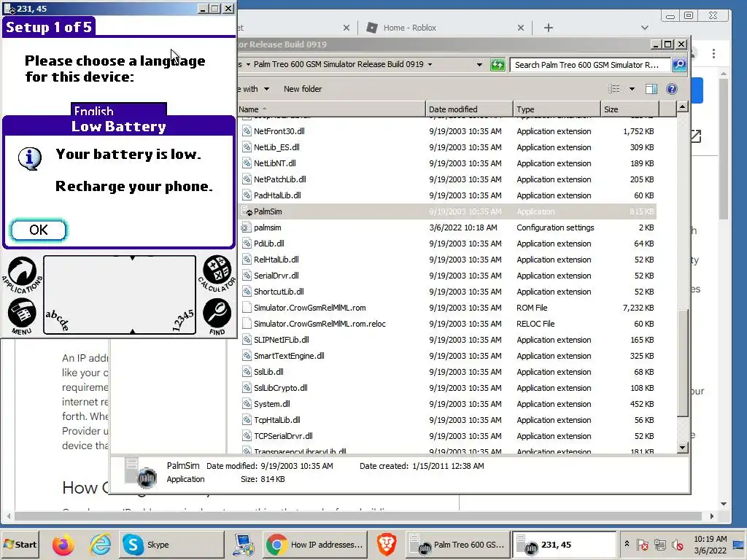Tap the Find magnifier silkscreen button

217,316
